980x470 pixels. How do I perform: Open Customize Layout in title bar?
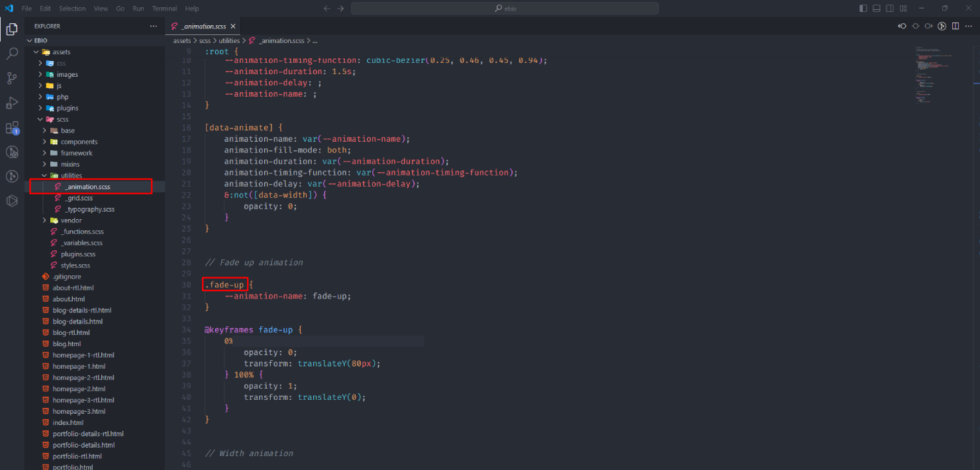(x=905, y=9)
